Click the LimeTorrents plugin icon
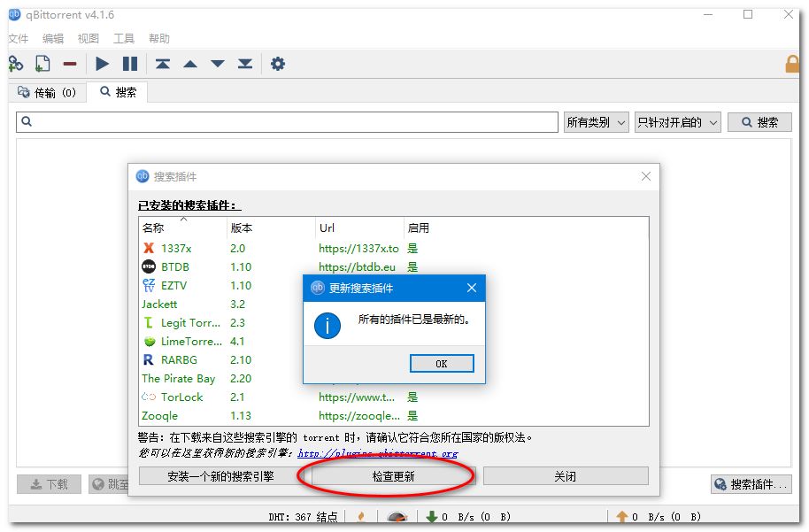Viewport: 809px width, 532px height. pyautogui.click(x=149, y=341)
